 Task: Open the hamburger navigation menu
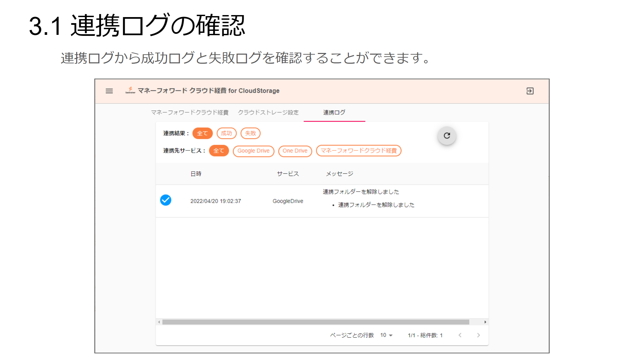pyautogui.click(x=109, y=91)
